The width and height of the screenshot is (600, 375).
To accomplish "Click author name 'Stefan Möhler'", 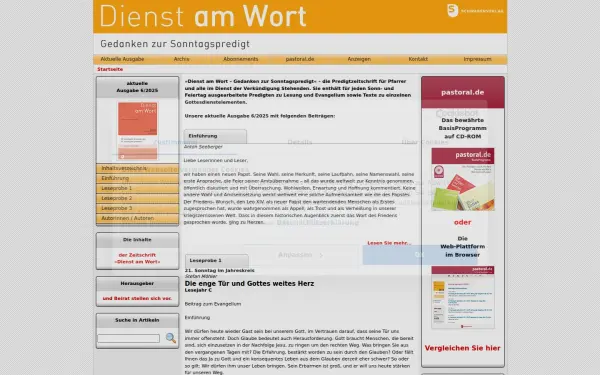I will [201, 276].
